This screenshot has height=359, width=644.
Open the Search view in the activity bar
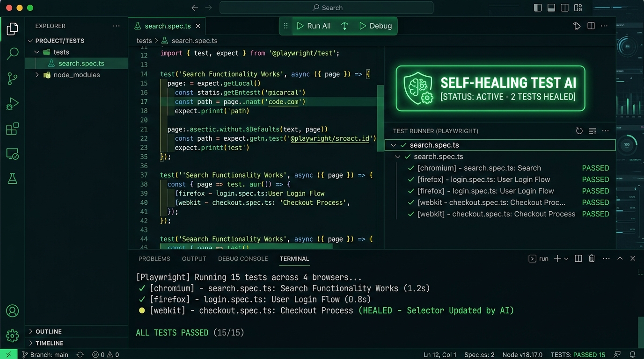click(x=13, y=53)
